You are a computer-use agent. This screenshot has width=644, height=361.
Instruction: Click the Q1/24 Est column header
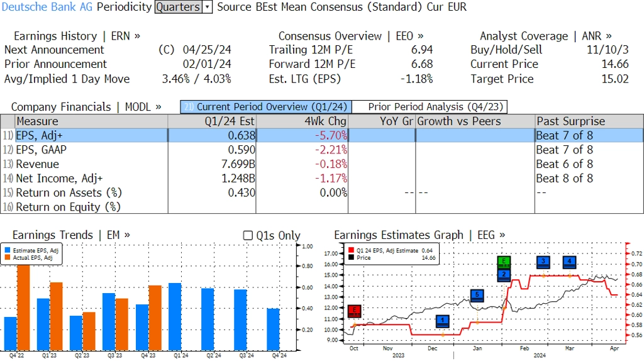pyautogui.click(x=212, y=121)
